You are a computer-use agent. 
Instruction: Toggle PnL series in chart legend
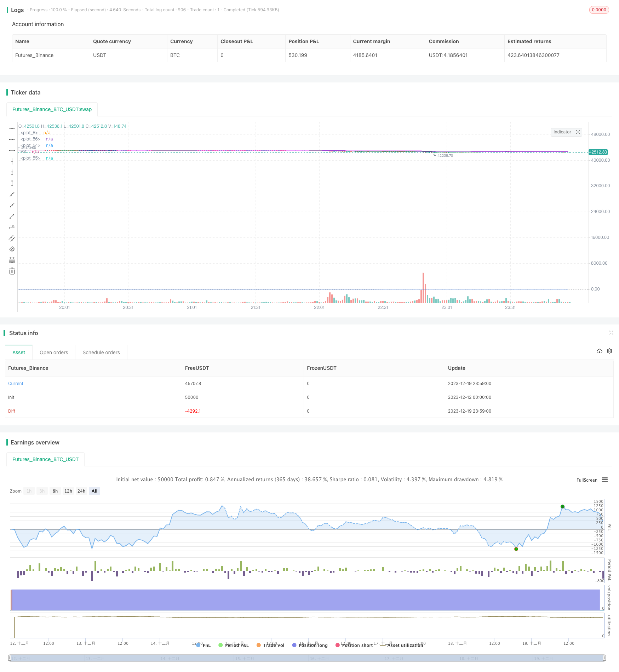(204, 645)
